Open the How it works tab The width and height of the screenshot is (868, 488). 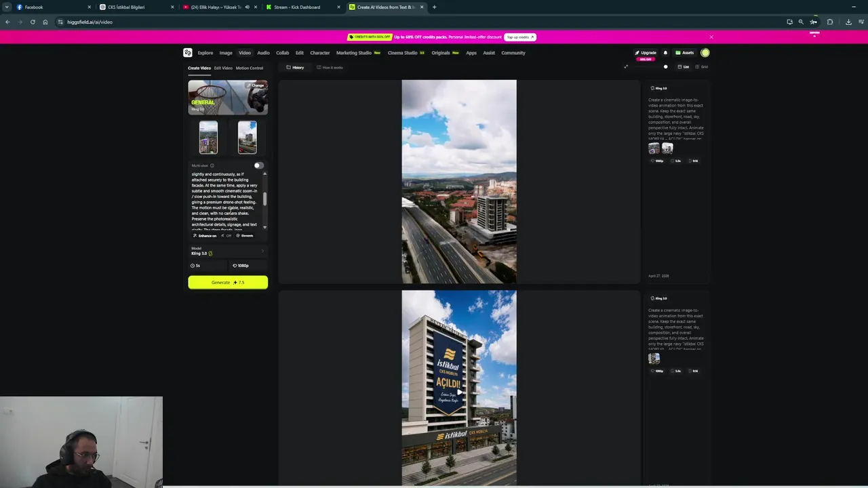click(x=330, y=68)
